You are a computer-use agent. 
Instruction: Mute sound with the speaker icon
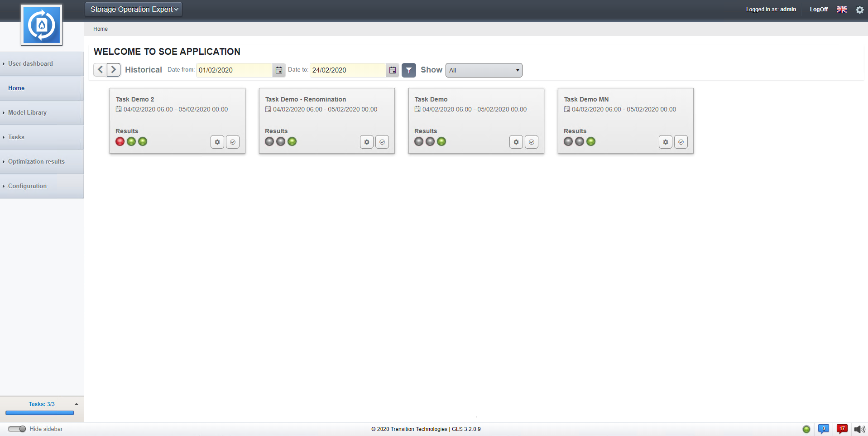tap(859, 429)
